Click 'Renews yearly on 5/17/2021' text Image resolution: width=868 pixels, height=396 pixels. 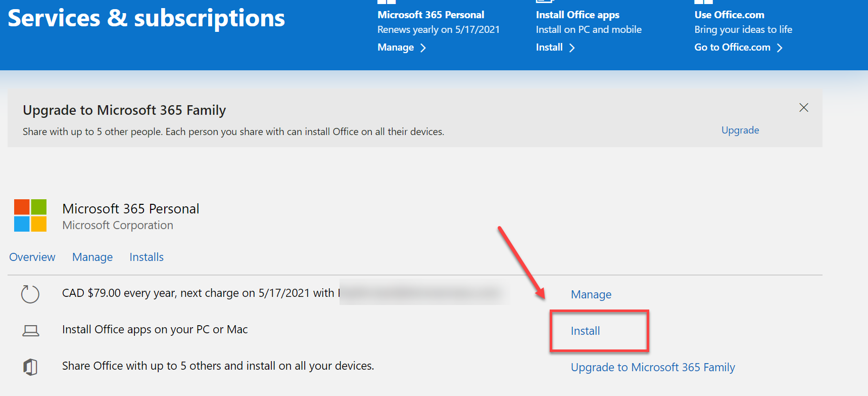tap(439, 29)
